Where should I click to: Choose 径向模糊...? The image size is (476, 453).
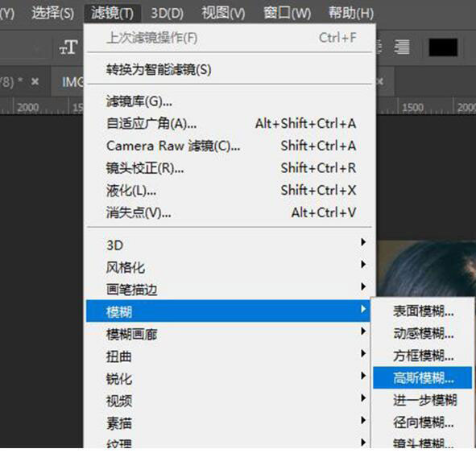(423, 422)
